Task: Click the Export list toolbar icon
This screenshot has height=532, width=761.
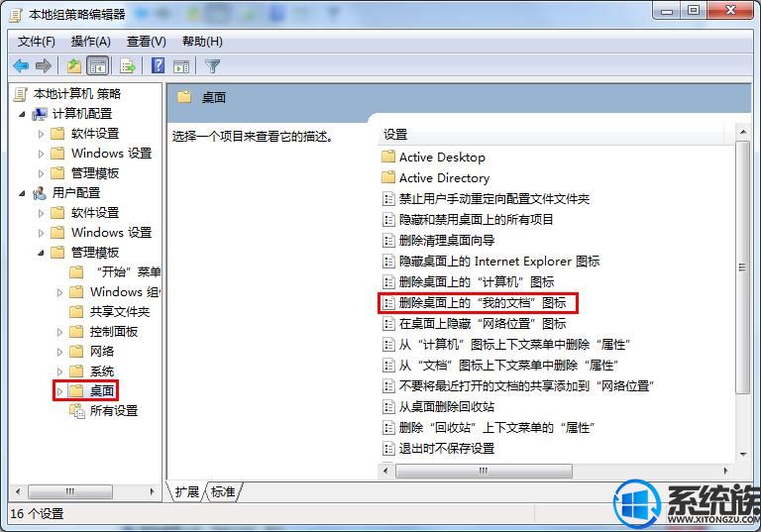Action: [128, 65]
